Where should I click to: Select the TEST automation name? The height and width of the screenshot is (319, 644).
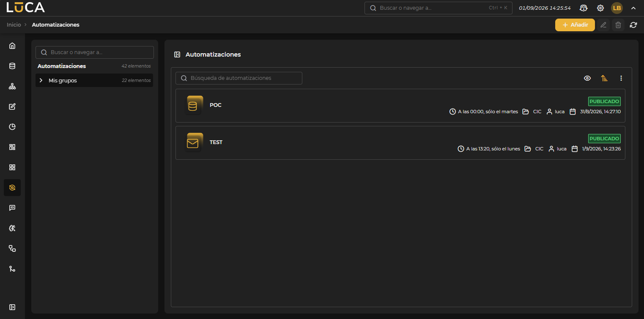tap(216, 142)
